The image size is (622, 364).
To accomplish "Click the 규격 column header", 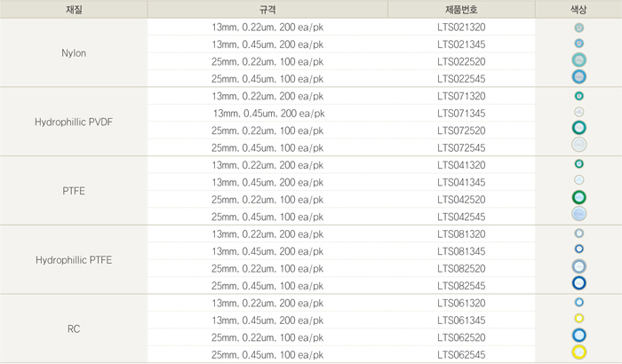I will [x=267, y=10].
